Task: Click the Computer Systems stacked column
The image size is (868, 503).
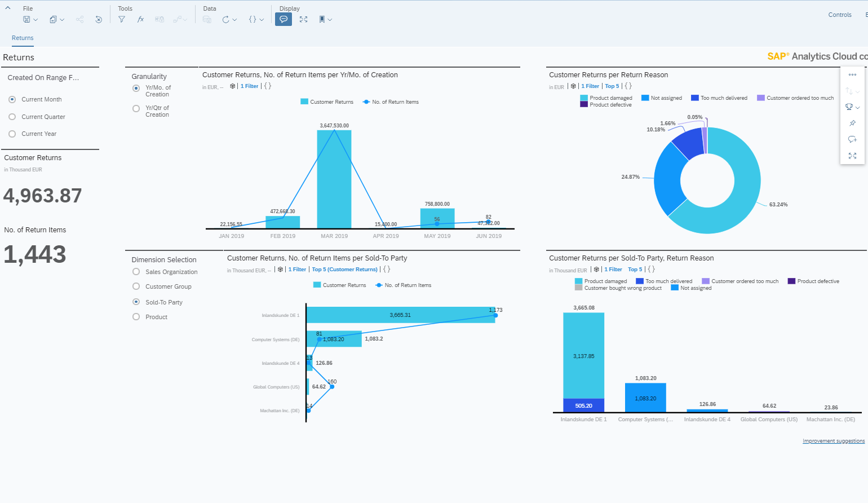Action: (645, 398)
